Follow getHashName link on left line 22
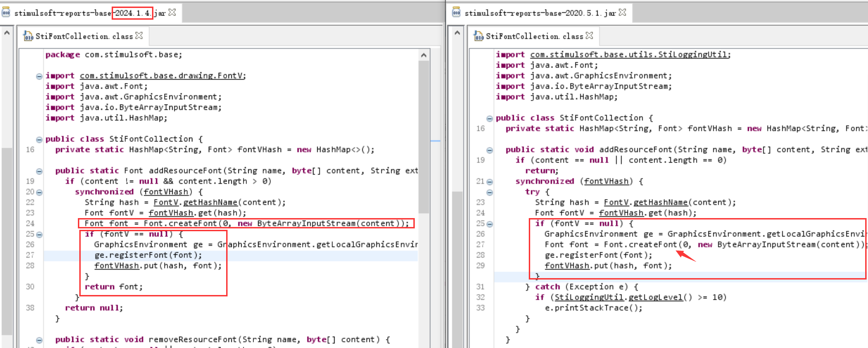 coord(210,202)
